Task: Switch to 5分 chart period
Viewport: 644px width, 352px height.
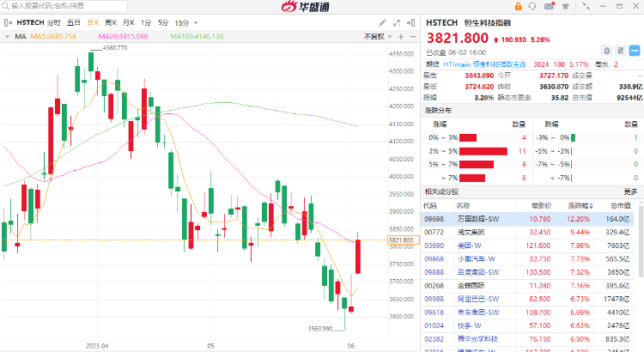Action: (163, 23)
